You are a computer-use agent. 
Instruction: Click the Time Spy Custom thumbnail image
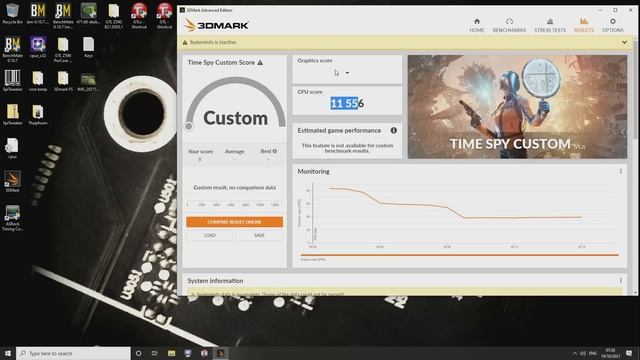click(517, 107)
